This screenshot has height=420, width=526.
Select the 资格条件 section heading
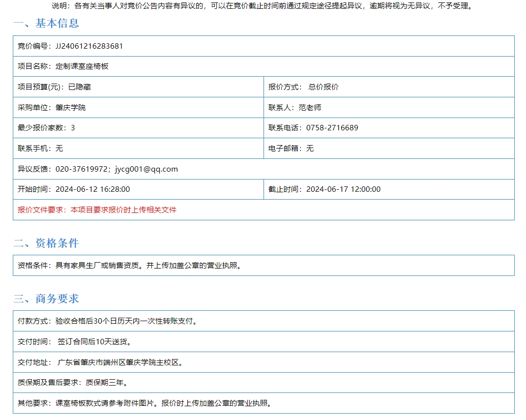[46, 243]
